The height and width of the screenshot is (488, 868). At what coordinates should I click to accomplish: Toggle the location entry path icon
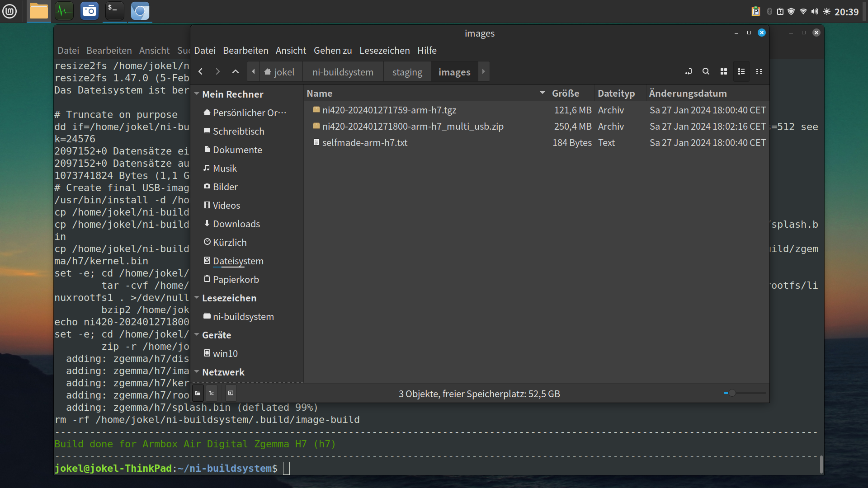point(689,72)
